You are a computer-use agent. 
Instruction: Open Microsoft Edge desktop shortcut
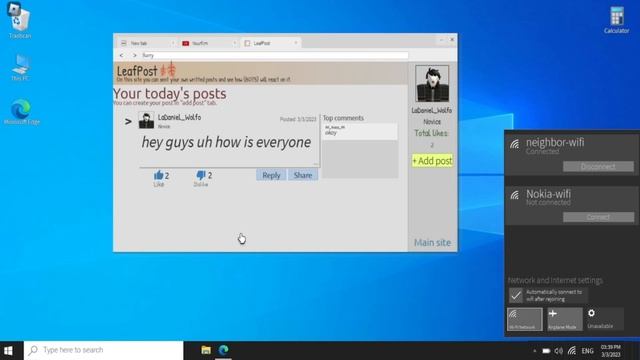21,111
